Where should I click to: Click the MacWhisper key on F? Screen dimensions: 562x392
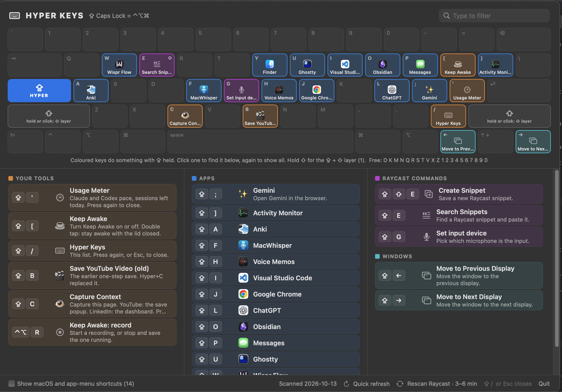pyautogui.click(x=203, y=91)
